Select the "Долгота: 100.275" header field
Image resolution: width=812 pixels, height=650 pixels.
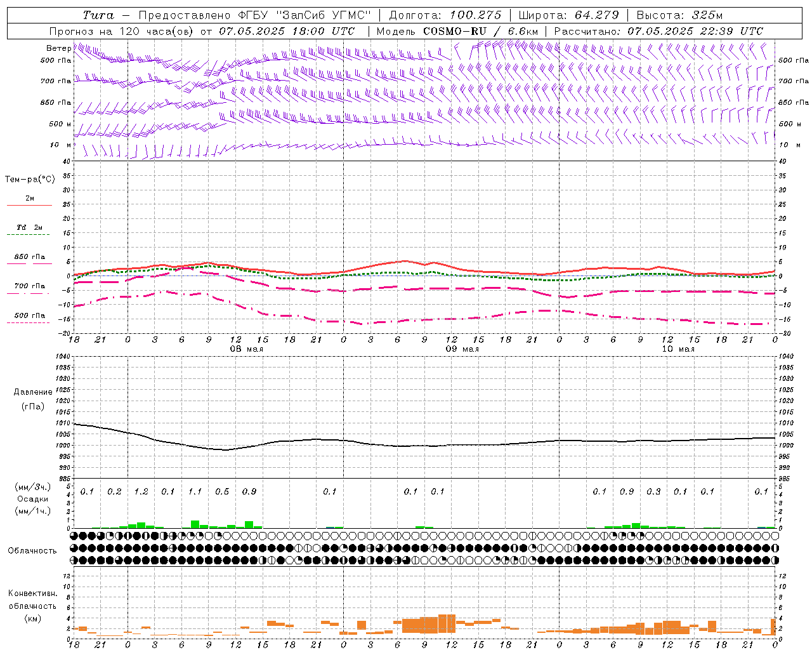445,15
